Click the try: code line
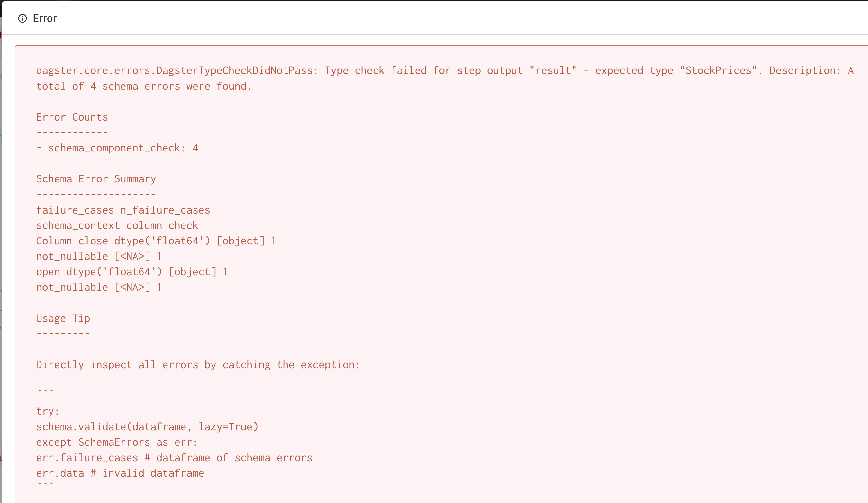This screenshot has width=868, height=503. [x=48, y=411]
